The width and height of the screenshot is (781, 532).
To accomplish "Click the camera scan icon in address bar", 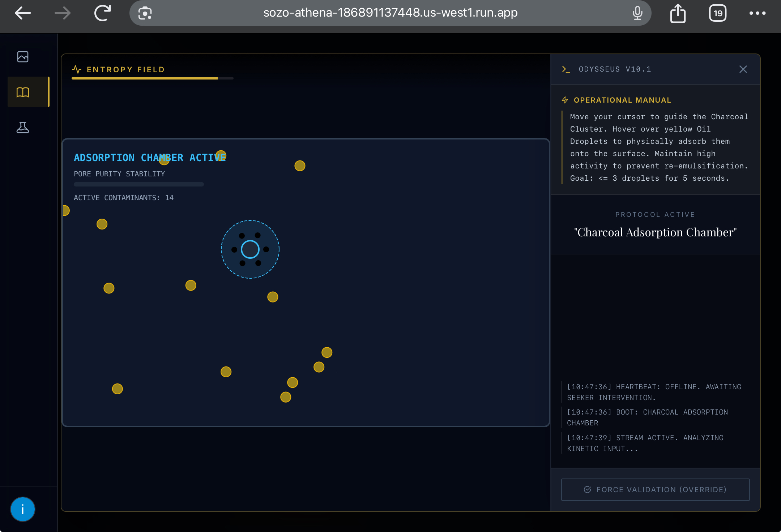I will click(x=145, y=13).
